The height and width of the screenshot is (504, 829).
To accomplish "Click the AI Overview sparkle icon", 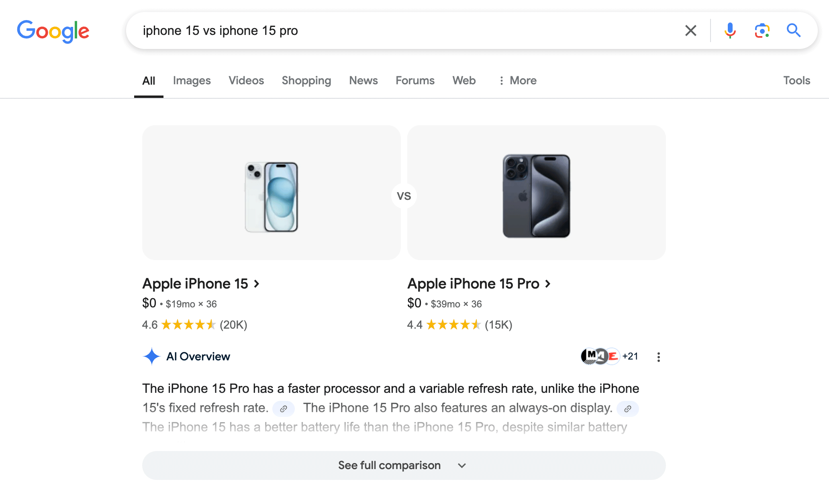I will point(152,356).
